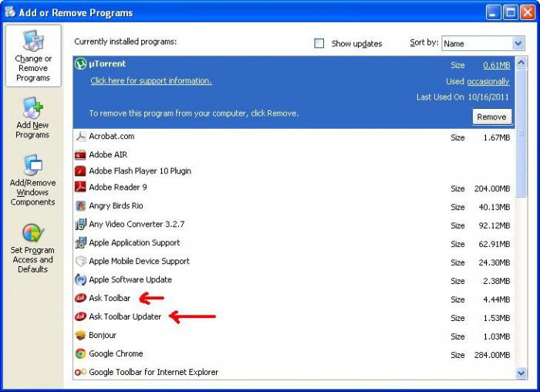This screenshot has height=392, width=540.
Task: Click the Apple Mobile Device Support icon
Action: (80, 261)
